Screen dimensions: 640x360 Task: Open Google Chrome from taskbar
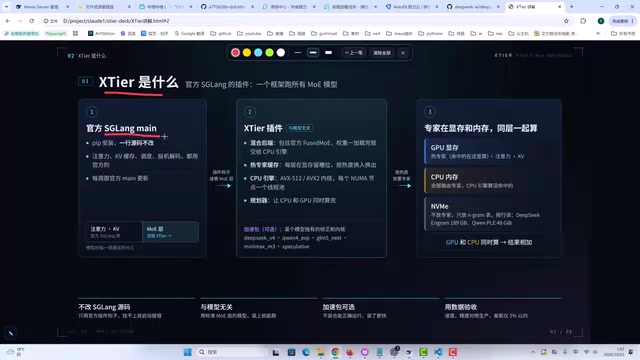click(x=335, y=352)
